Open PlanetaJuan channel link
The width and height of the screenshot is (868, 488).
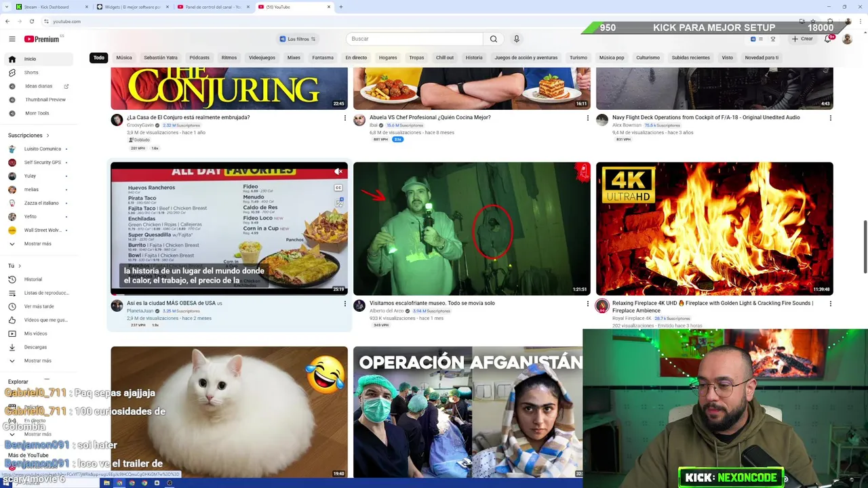[140, 311]
